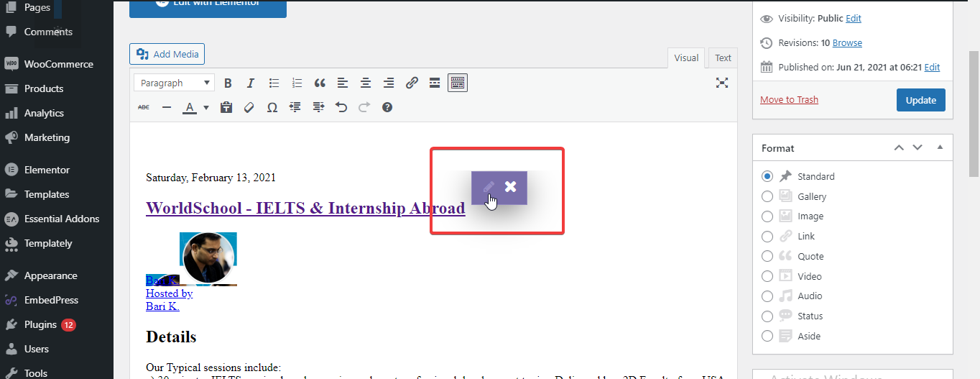Insert a bulleted list
980x379 pixels.
coord(274,83)
